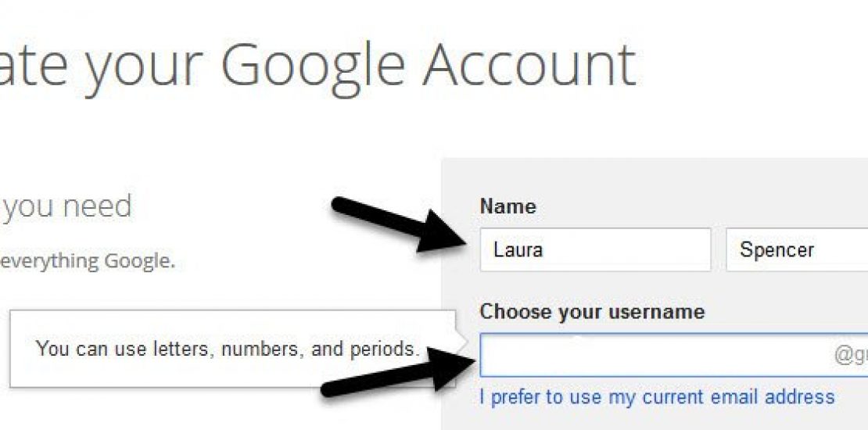The width and height of the screenshot is (868, 430).
Task: Click the word "Account" in the page heading
Action: point(528,66)
